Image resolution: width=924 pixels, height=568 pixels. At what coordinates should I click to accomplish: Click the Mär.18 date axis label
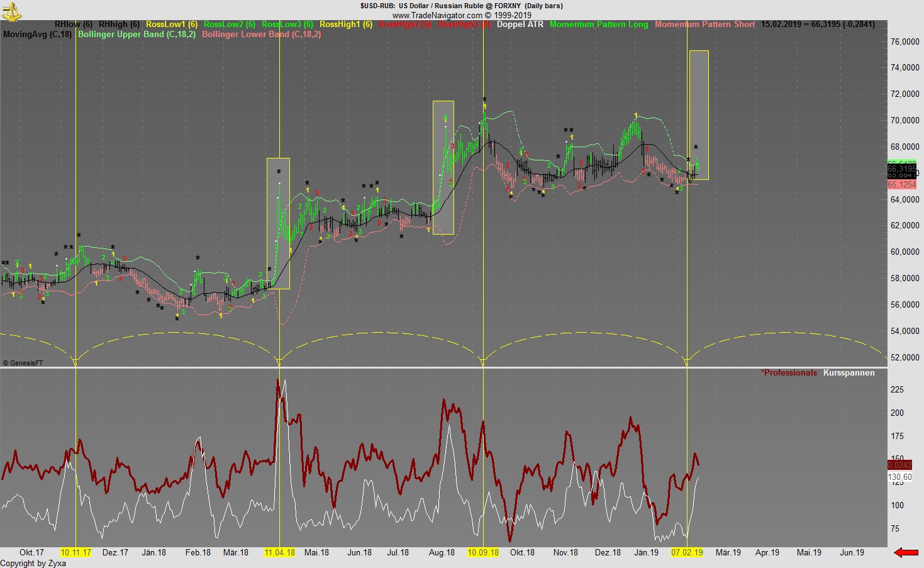click(236, 553)
